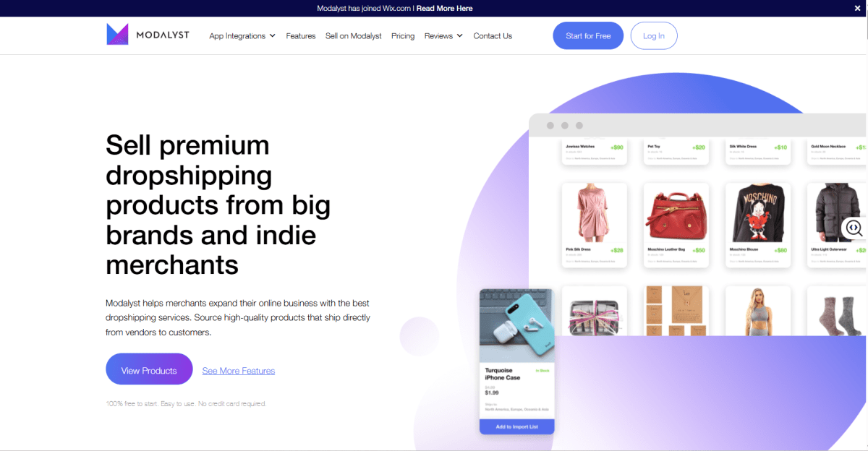Click the +$28 profit label
This screenshot has width=868, height=451.
point(616,250)
